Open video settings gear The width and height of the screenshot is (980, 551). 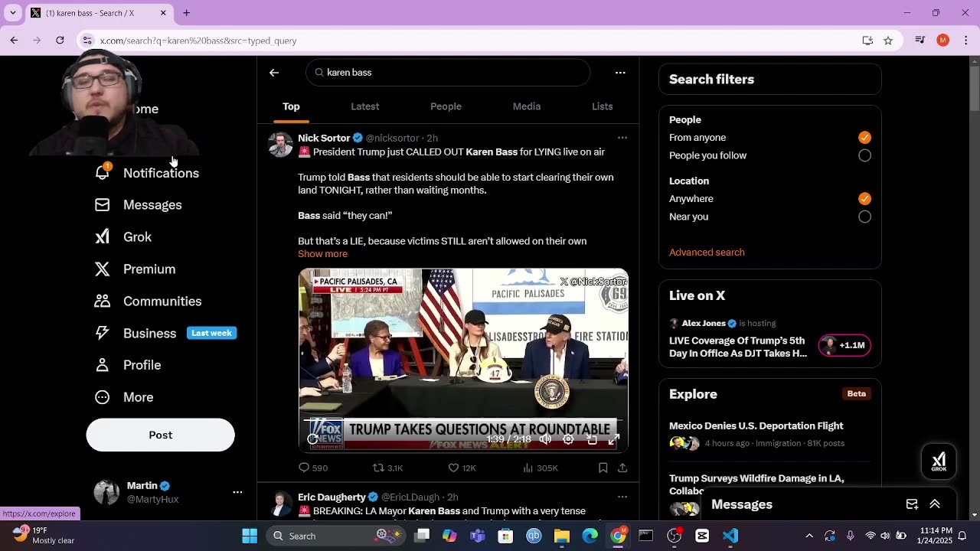(568, 439)
